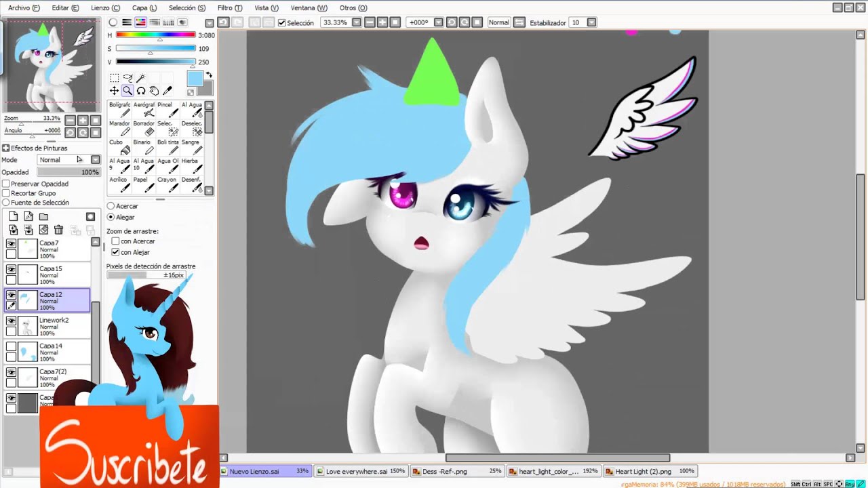
Task: Open the Filtro menu
Action: (229, 7)
